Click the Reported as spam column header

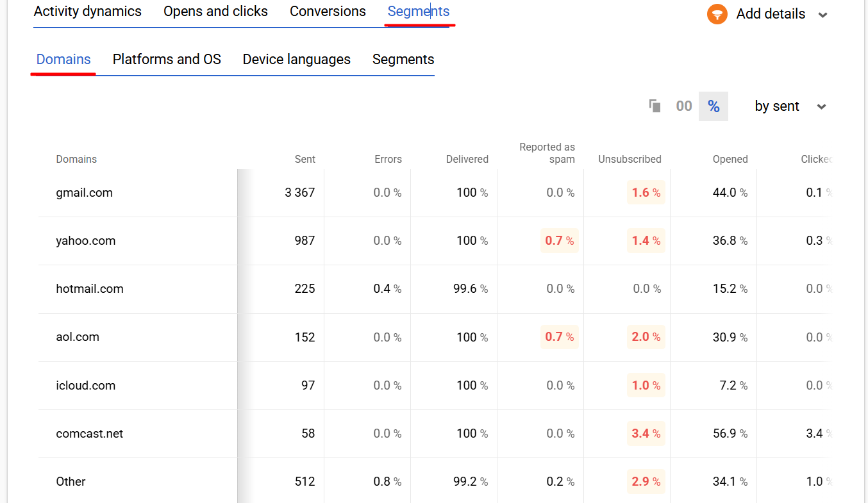[x=547, y=153]
